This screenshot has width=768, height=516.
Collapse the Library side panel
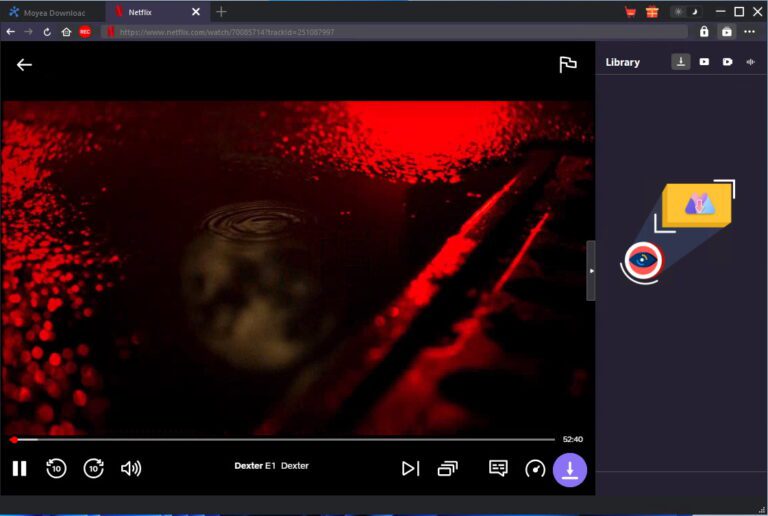pos(591,270)
